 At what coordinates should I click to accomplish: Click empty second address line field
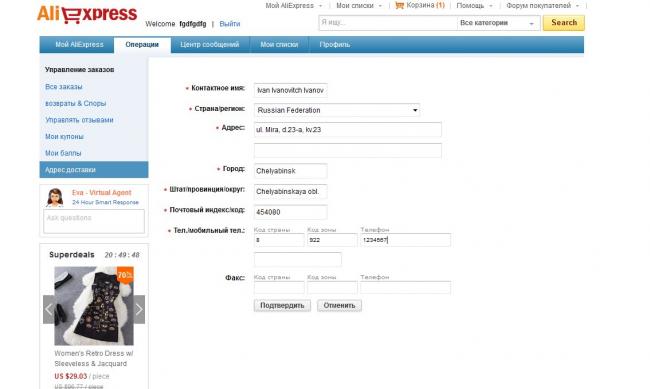[348, 151]
